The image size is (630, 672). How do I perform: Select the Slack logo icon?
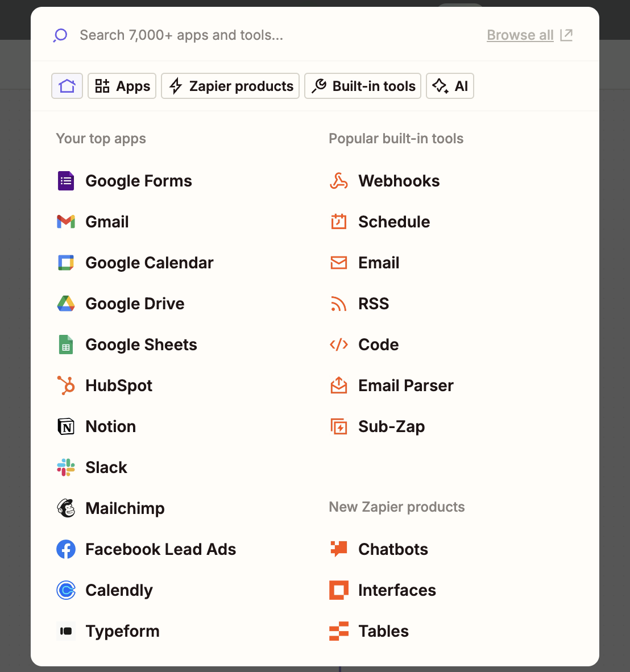[66, 467]
